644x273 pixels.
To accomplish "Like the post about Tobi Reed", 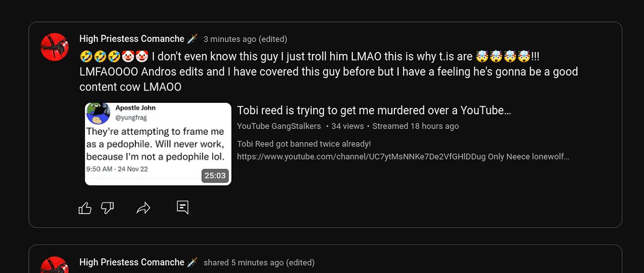I will point(85,208).
